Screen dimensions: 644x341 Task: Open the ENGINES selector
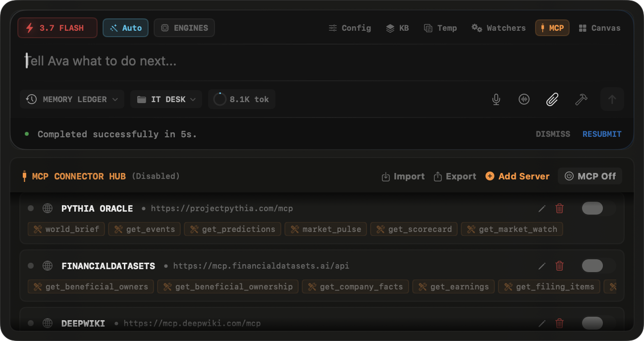184,28
